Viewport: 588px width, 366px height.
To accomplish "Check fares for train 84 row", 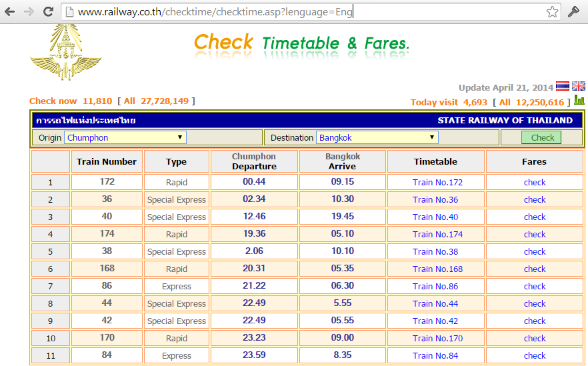I will pos(535,356).
